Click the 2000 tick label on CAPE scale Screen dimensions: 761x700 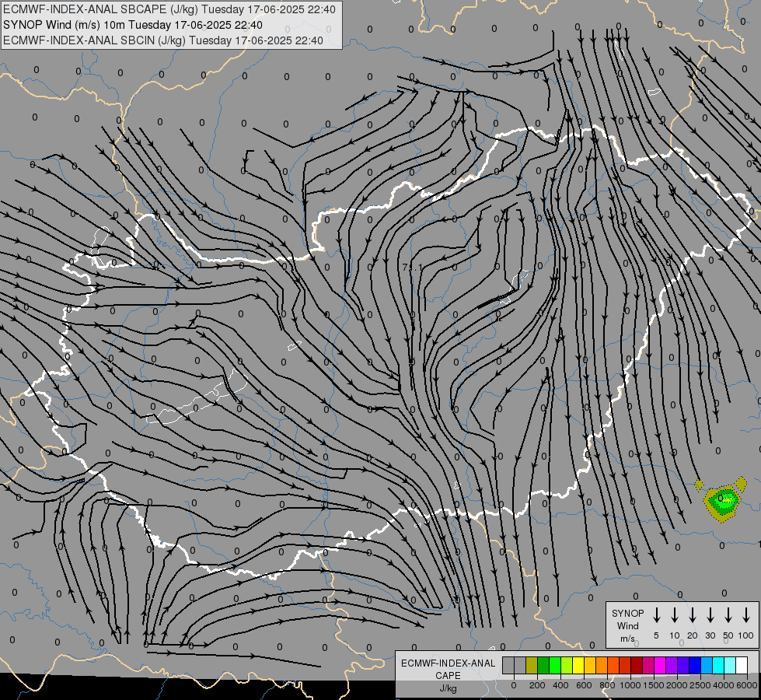677,685
